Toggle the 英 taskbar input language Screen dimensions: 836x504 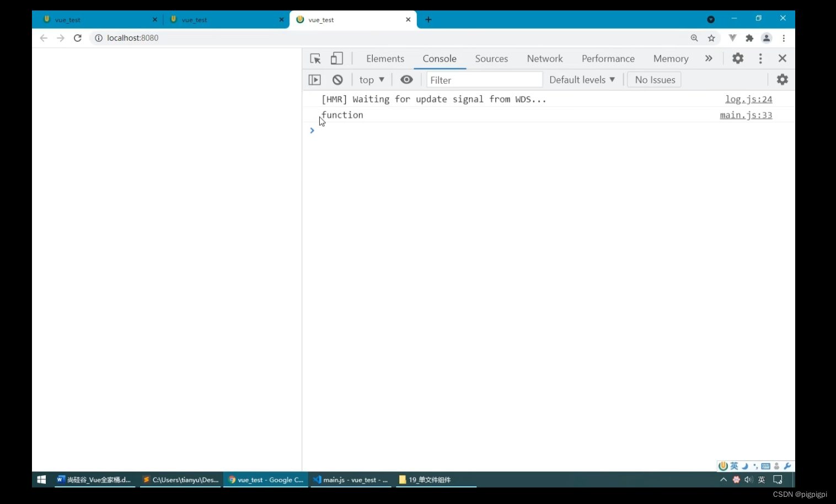(x=762, y=480)
